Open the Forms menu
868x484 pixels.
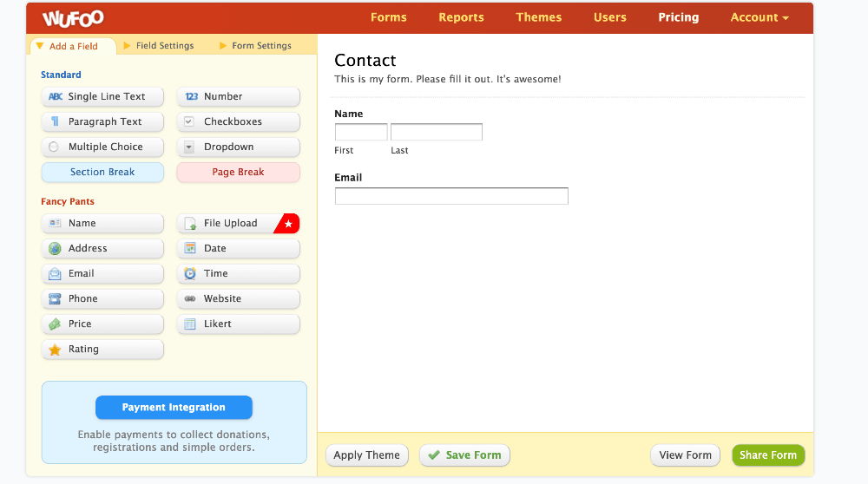[389, 17]
